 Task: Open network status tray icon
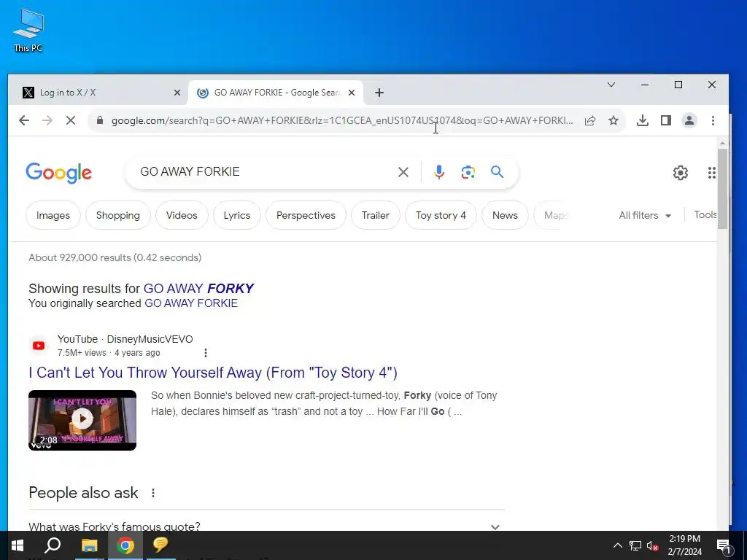[635, 545]
